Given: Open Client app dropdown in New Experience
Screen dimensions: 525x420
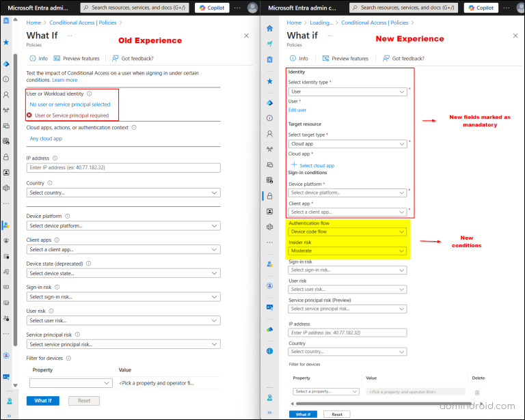Looking at the screenshot, I should coord(347,212).
